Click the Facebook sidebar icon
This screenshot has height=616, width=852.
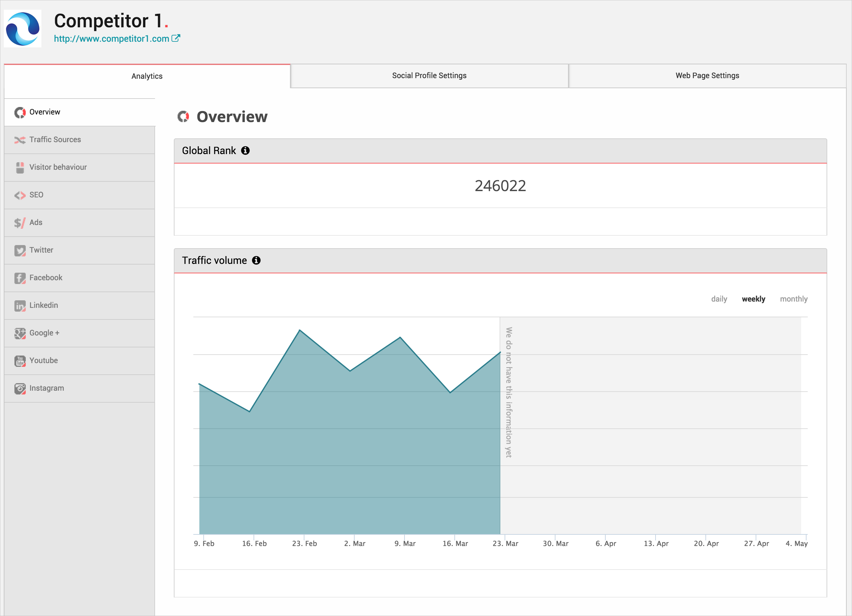[20, 278]
